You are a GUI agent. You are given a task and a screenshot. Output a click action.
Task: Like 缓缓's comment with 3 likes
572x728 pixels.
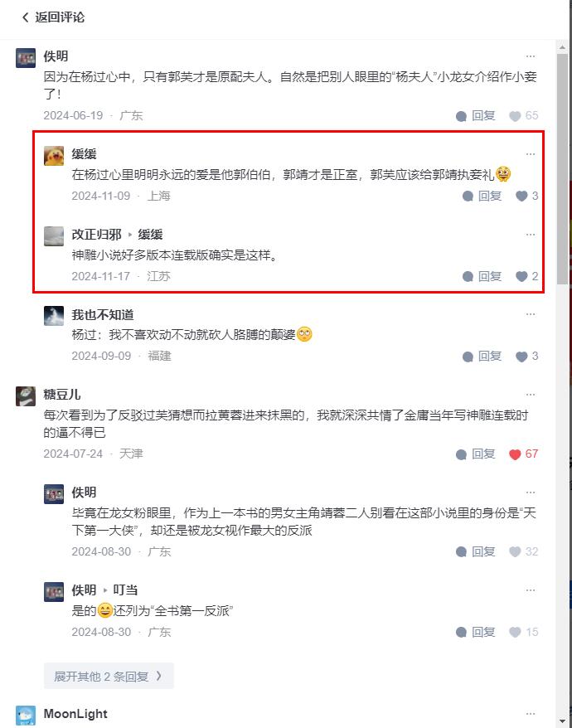pos(522,197)
